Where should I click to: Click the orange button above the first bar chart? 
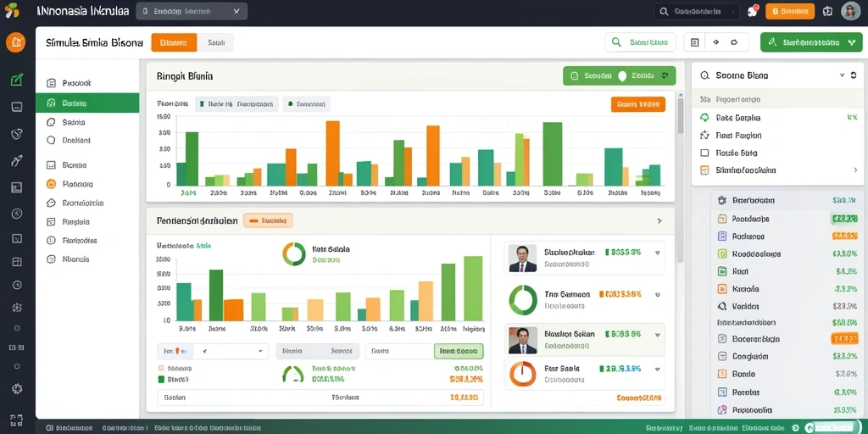coord(638,104)
